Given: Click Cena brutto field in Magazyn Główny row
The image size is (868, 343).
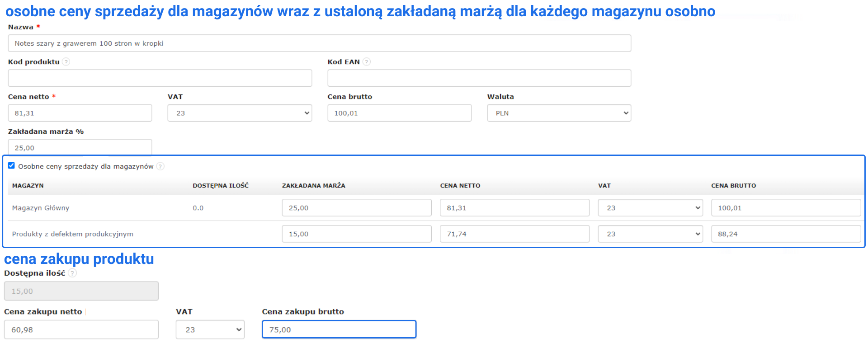Looking at the screenshot, I should (786, 208).
